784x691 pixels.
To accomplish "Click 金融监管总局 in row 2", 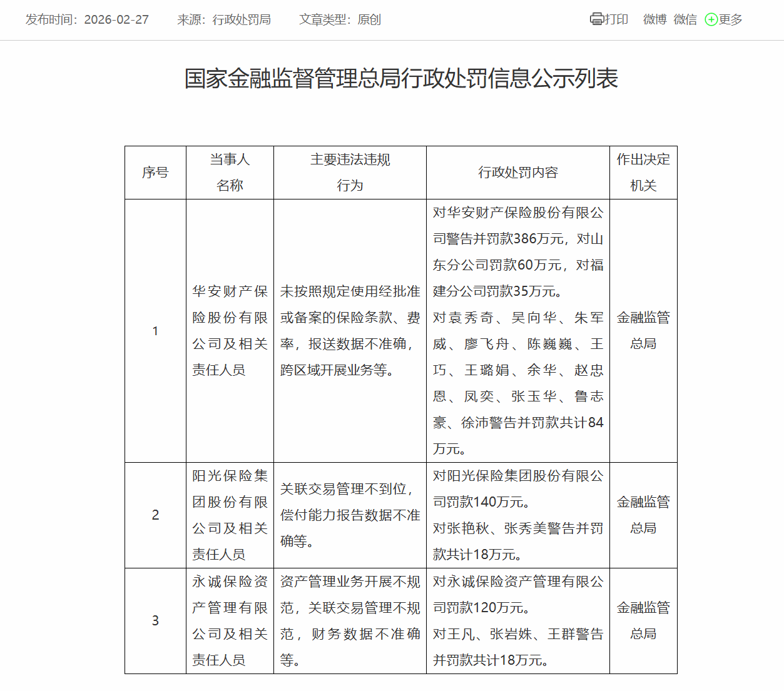I will [x=643, y=515].
